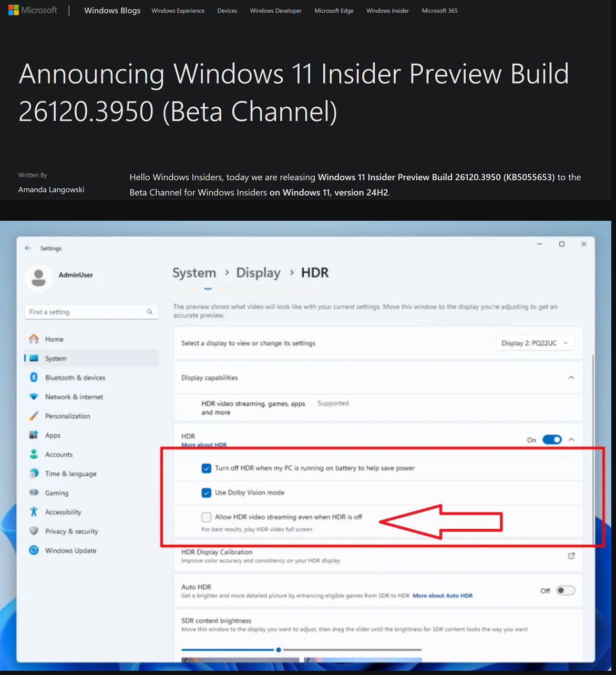
Task: Click Display in the breadcrumb trail
Action: [258, 272]
